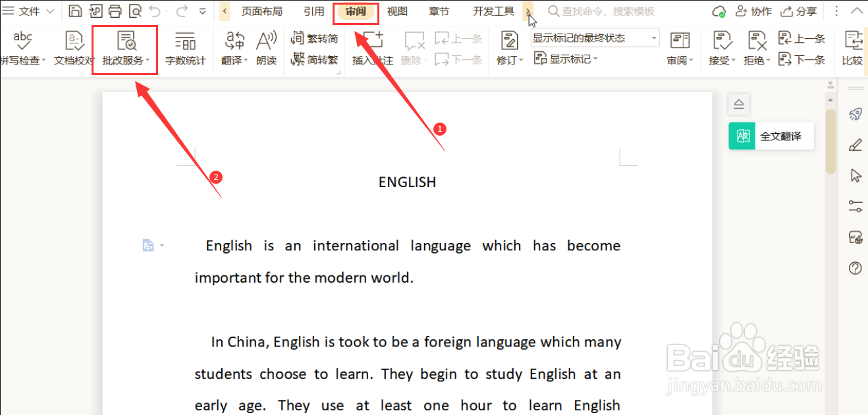Screen dimensions: 868x415
Task: Click the 分享 share button
Action: click(x=799, y=11)
